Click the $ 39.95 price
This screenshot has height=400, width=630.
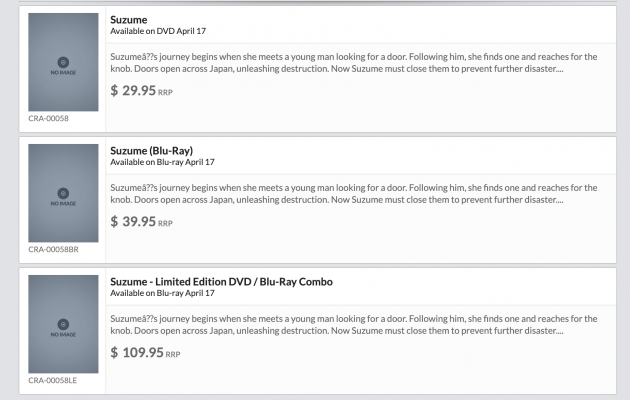133,221
